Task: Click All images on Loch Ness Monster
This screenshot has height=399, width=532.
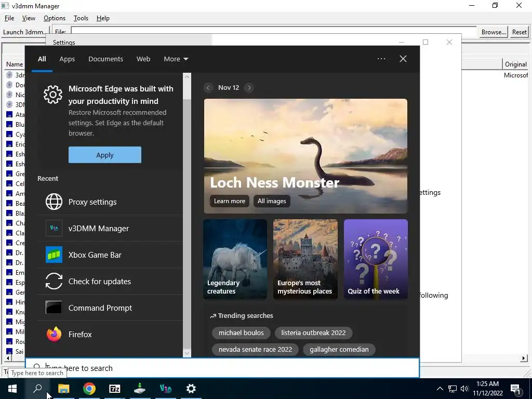Action: (272, 201)
